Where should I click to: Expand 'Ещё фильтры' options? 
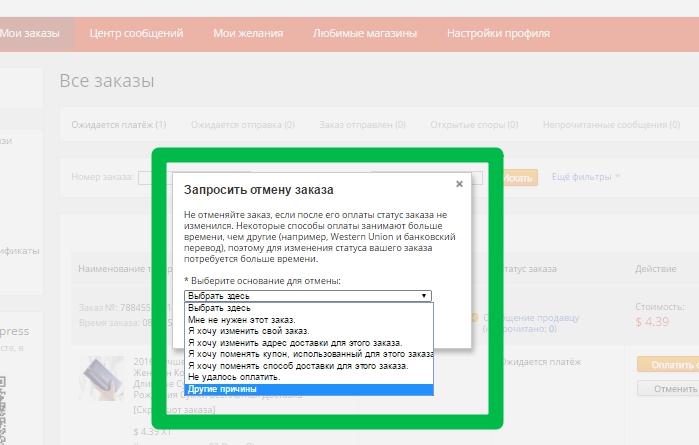pos(586,177)
